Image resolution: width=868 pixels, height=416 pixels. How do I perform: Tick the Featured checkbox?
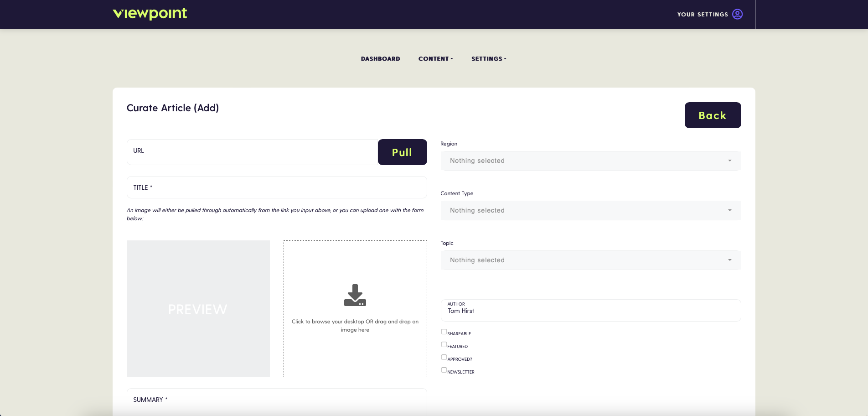(444, 344)
